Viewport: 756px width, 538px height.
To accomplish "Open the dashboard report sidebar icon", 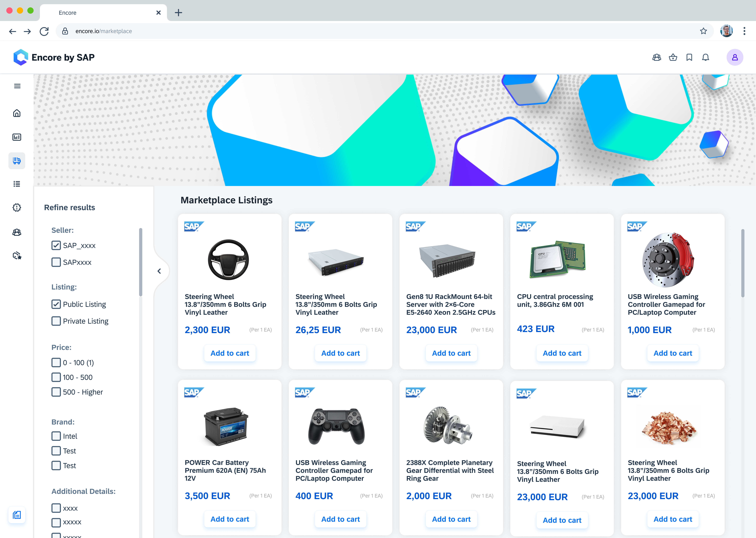I will pos(17,137).
